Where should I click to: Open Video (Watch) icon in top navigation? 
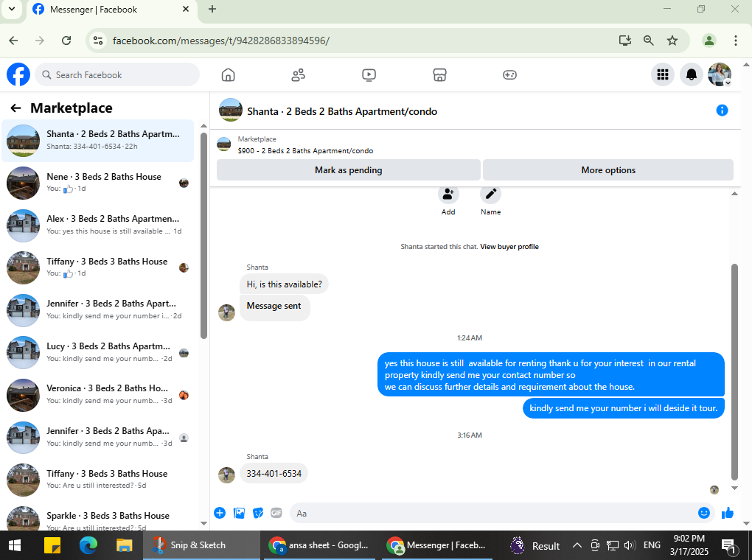pos(369,75)
